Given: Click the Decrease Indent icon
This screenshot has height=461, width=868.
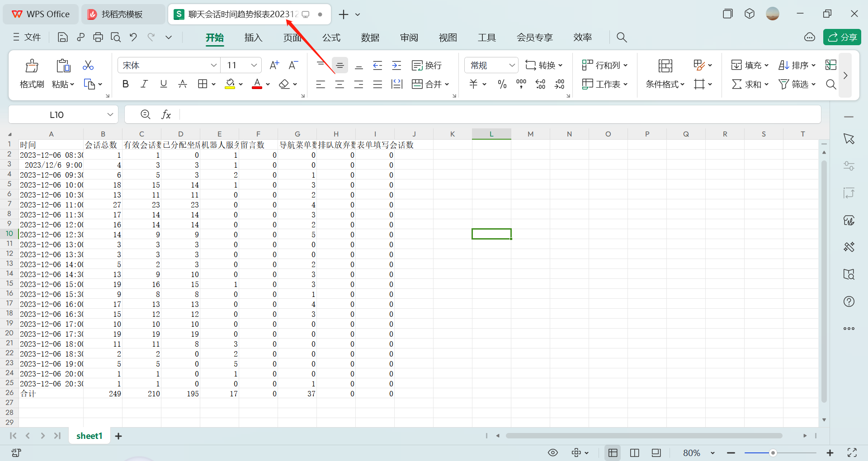Looking at the screenshot, I should click(377, 66).
